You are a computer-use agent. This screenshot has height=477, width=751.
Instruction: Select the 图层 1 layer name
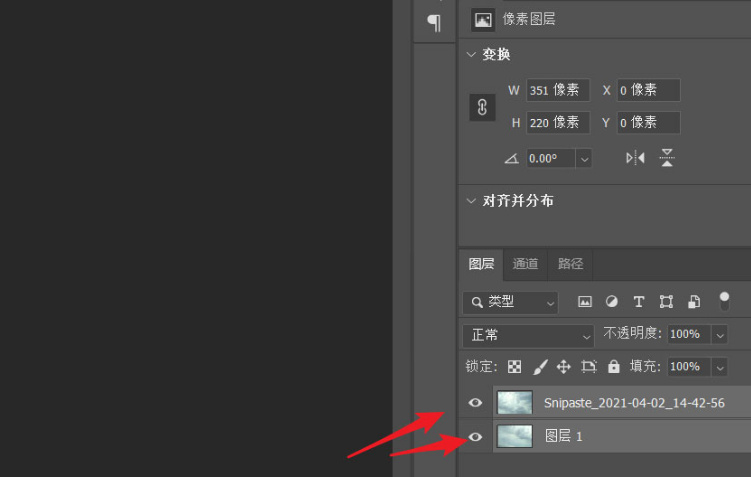[x=564, y=436]
